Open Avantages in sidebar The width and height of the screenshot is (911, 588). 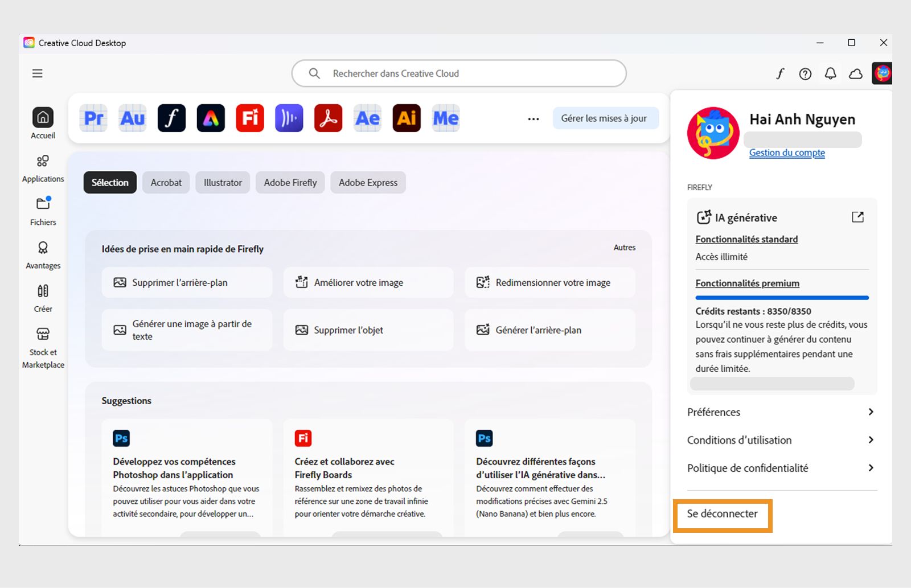43,255
